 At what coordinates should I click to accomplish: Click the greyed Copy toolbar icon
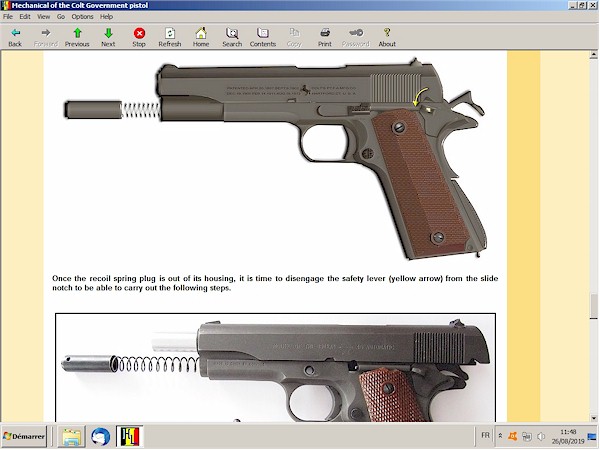[x=294, y=38]
